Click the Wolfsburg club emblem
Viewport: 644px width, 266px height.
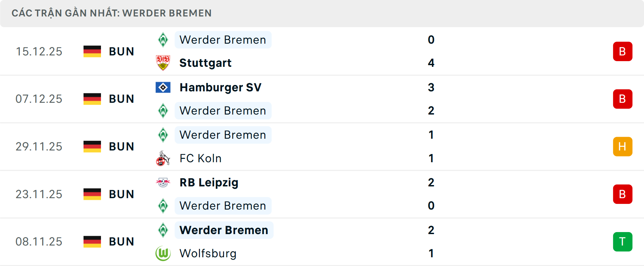(x=163, y=254)
